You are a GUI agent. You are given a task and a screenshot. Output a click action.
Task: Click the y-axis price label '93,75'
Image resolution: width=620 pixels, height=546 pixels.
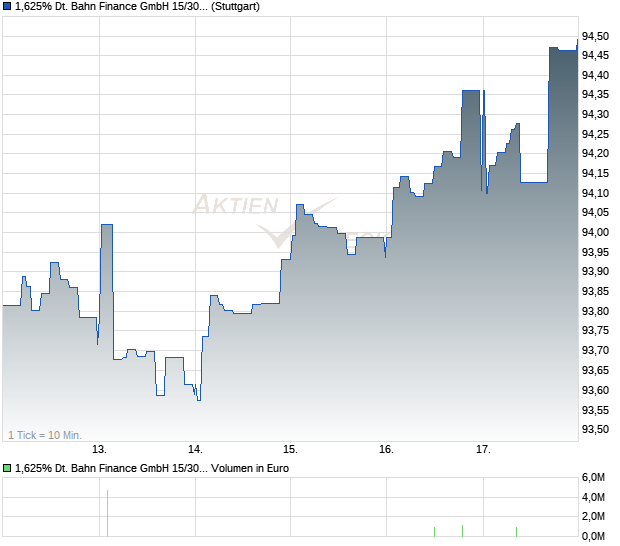(x=595, y=331)
